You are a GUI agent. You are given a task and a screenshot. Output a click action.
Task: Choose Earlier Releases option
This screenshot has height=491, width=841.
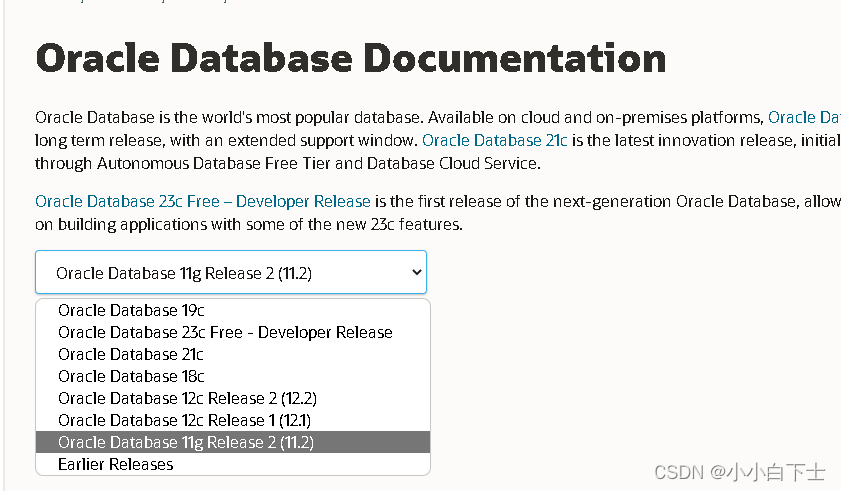click(x=233, y=464)
